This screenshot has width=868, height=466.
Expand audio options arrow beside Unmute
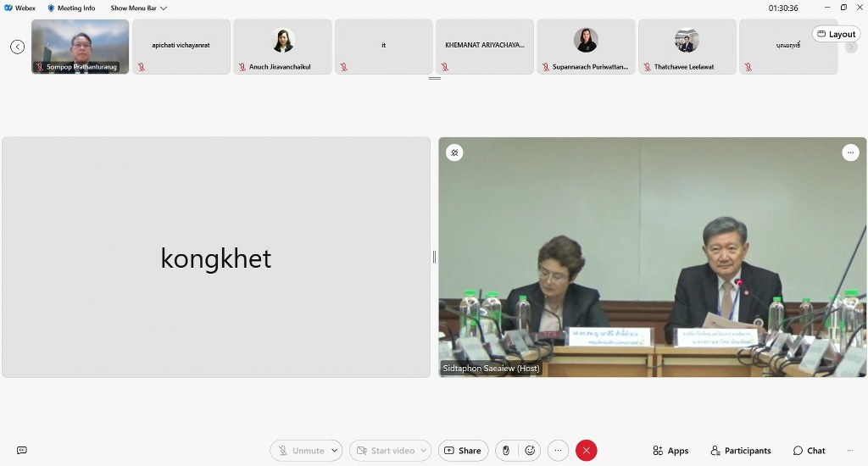(335, 451)
